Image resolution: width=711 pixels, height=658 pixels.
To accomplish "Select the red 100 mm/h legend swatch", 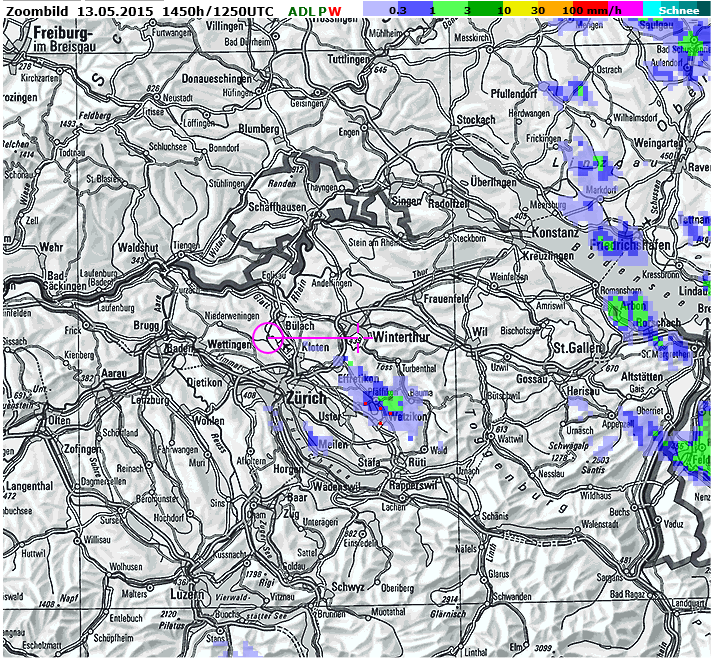I will [x=590, y=9].
